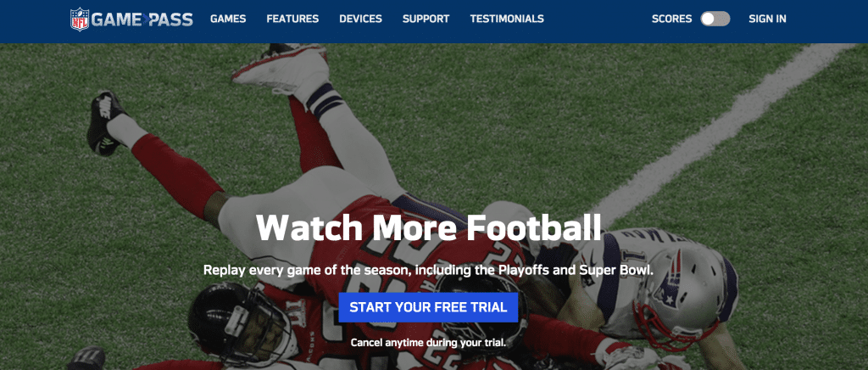This screenshot has height=370, width=868.
Task: Click 'Cancel anytime during your trial' text
Action: pyautogui.click(x=428, y=343)
